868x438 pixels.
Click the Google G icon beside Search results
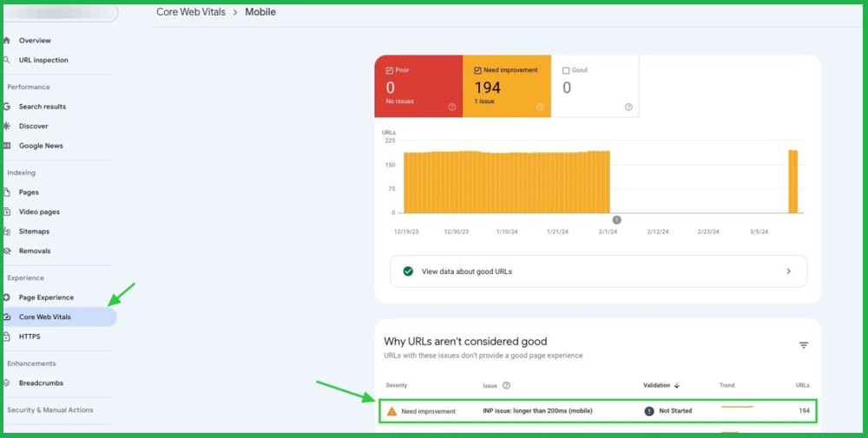(x=7, y=106)
